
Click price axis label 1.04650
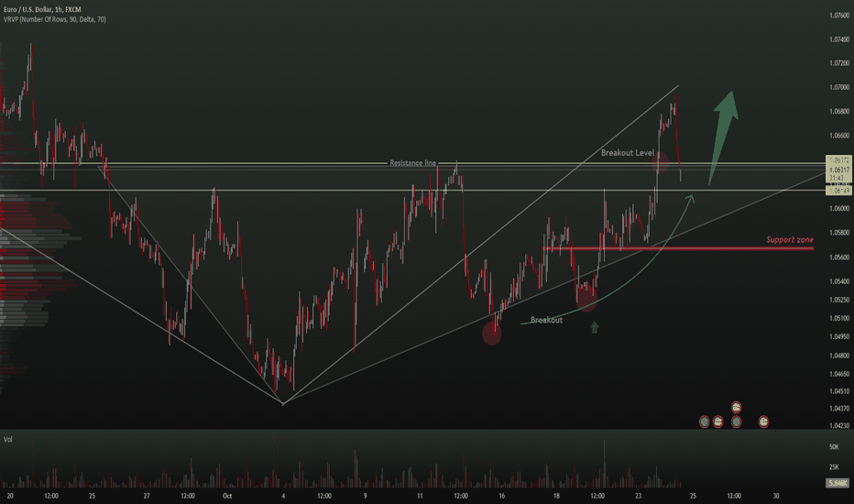tap(838, 374)
